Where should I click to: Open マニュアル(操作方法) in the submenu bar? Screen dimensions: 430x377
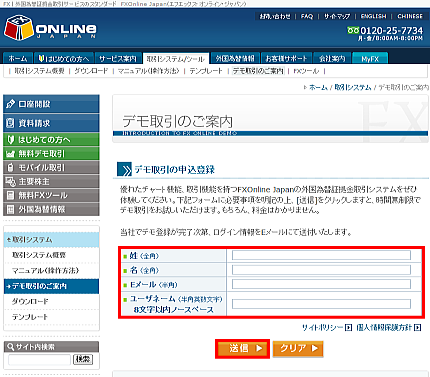coord(149,71)
